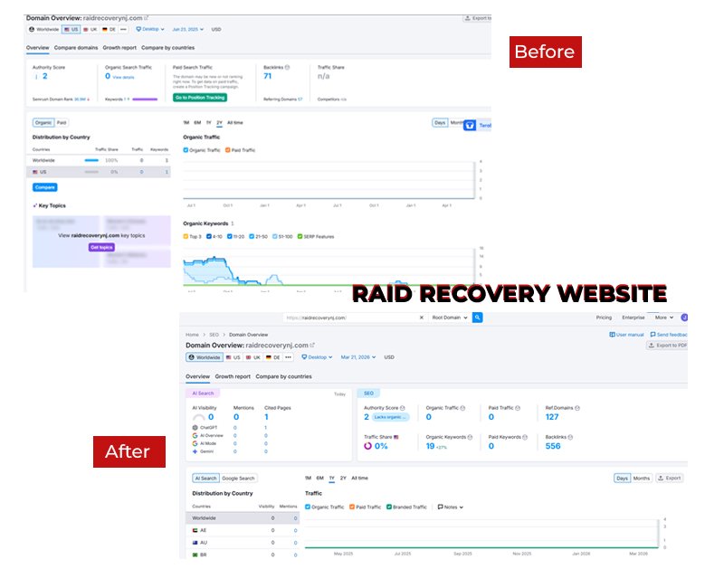Clear the domain search field X icon
Viewport: 724px width, 588px height.
pos(421,318)
